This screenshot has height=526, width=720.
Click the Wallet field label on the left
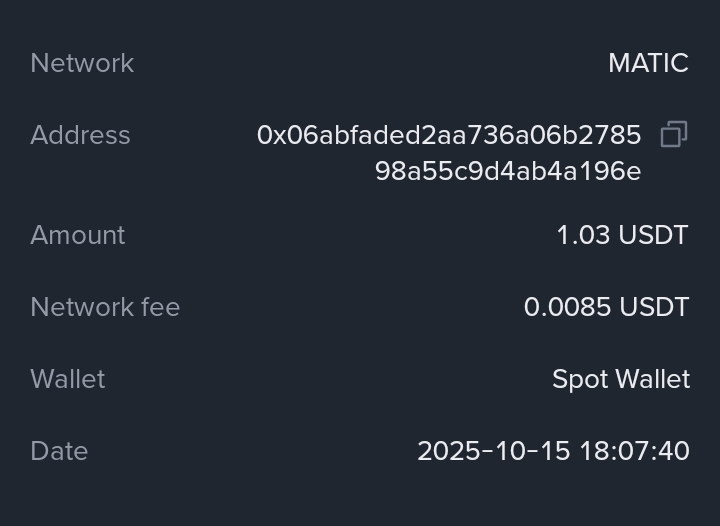click(68, 379)
